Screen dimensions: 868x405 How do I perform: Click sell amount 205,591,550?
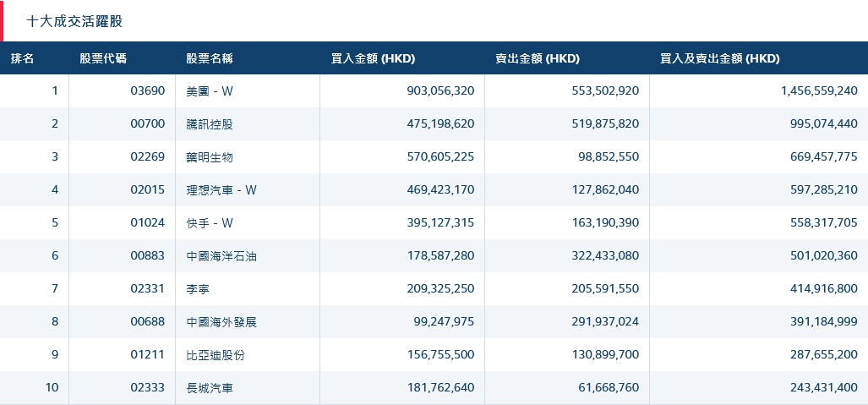pyautogui.click(x=605, y=288)
